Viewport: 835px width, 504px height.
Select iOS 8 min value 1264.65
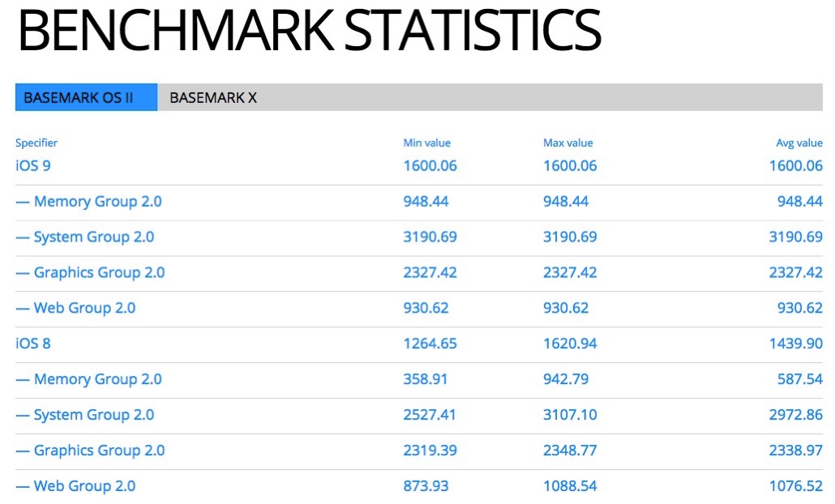pos(430,344)
